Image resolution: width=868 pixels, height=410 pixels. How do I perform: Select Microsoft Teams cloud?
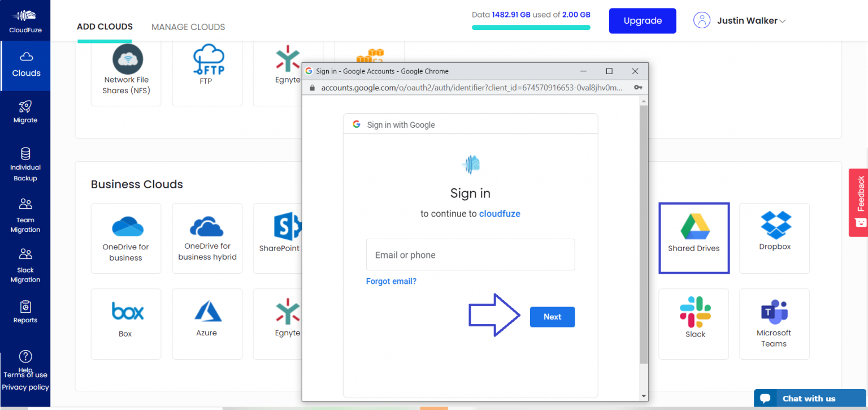[x=774, y=323]
